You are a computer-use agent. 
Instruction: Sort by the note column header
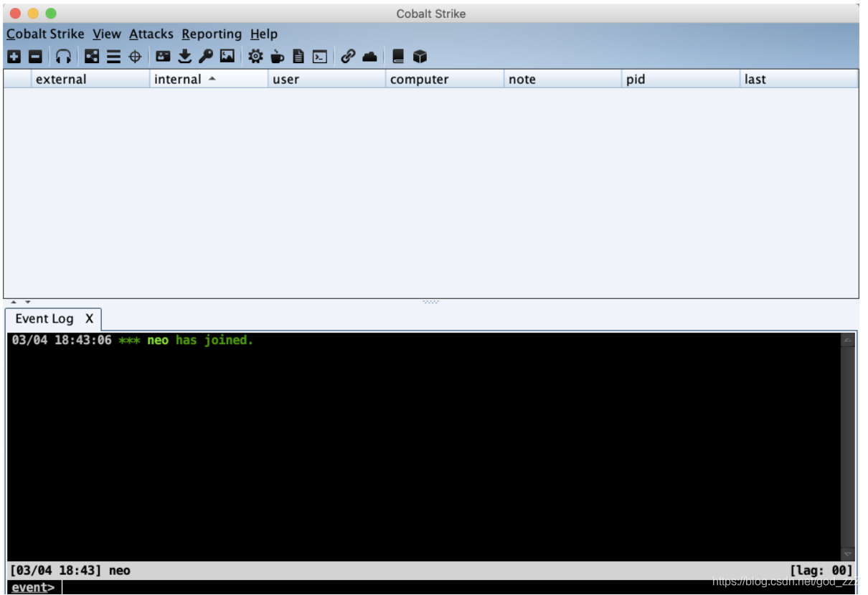(x=563, y=80)
